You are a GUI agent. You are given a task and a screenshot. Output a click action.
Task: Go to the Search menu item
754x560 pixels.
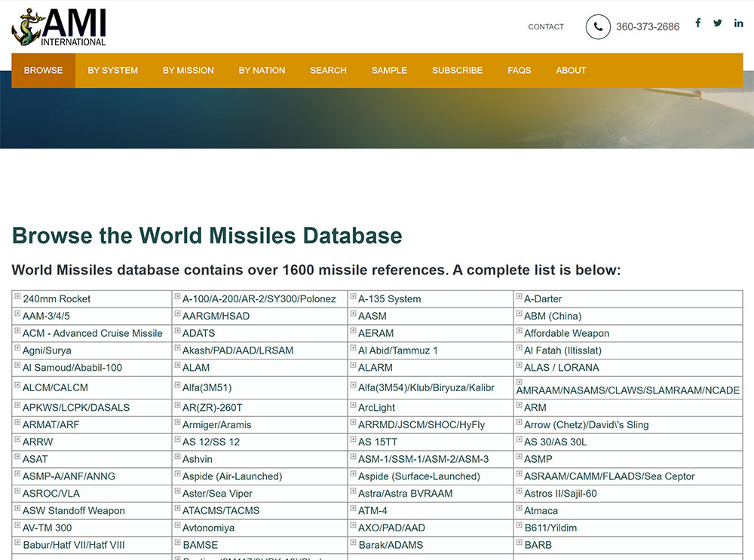(328, 70)
